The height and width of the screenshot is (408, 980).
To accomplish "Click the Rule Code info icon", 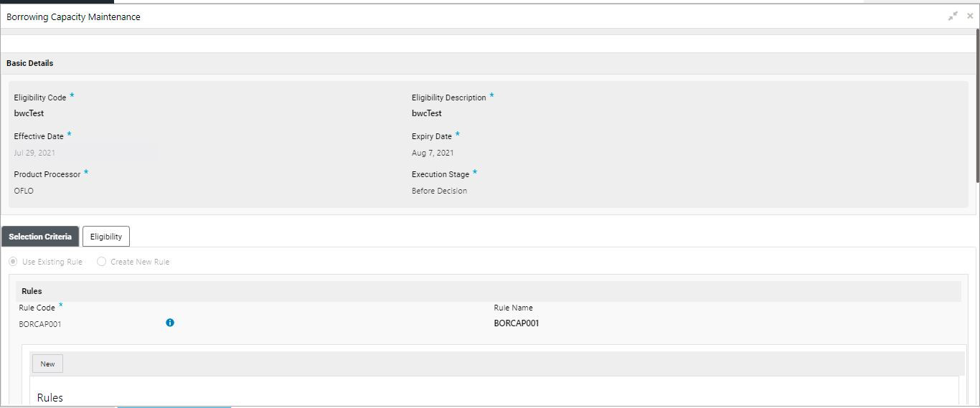I will click(x=170, y=323).
